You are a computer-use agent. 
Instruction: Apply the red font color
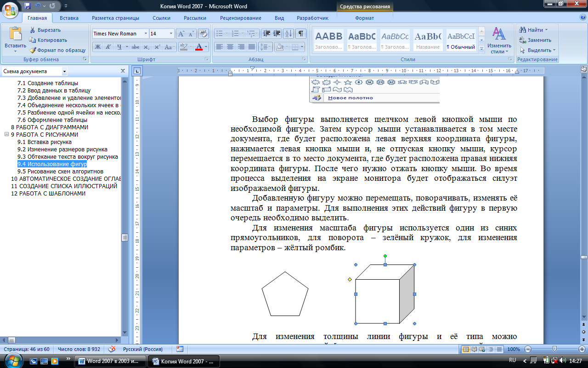199,47
